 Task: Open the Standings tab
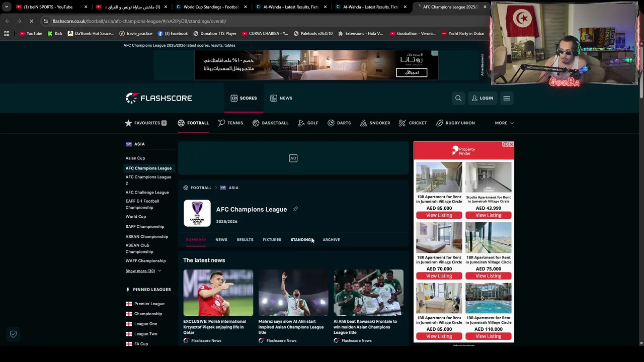click(x=302, y=240)
